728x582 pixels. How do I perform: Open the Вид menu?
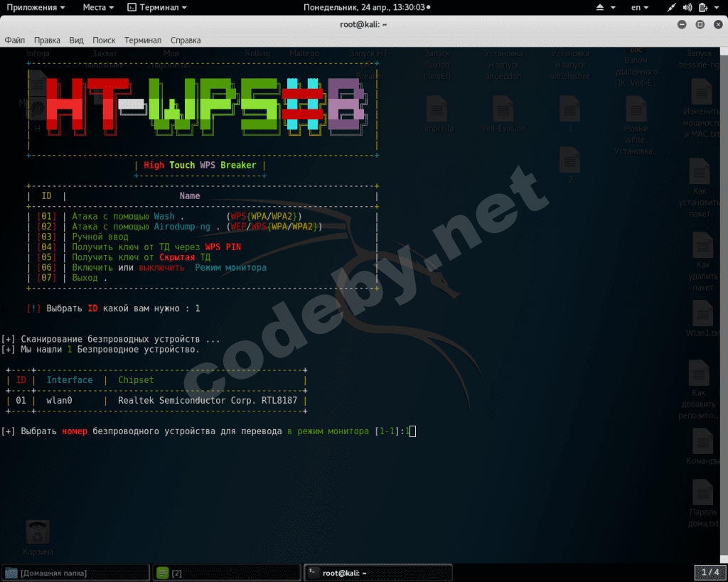click(76, 41)
